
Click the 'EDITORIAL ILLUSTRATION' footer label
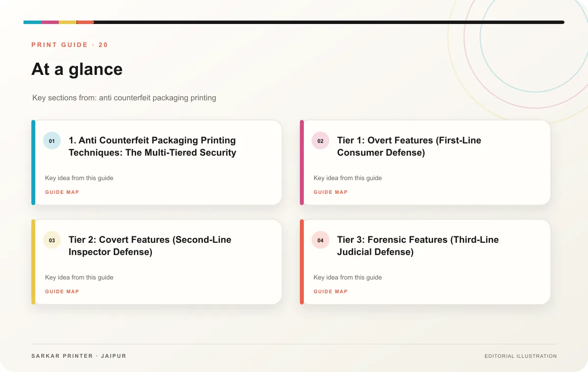(x=521, y=356)
